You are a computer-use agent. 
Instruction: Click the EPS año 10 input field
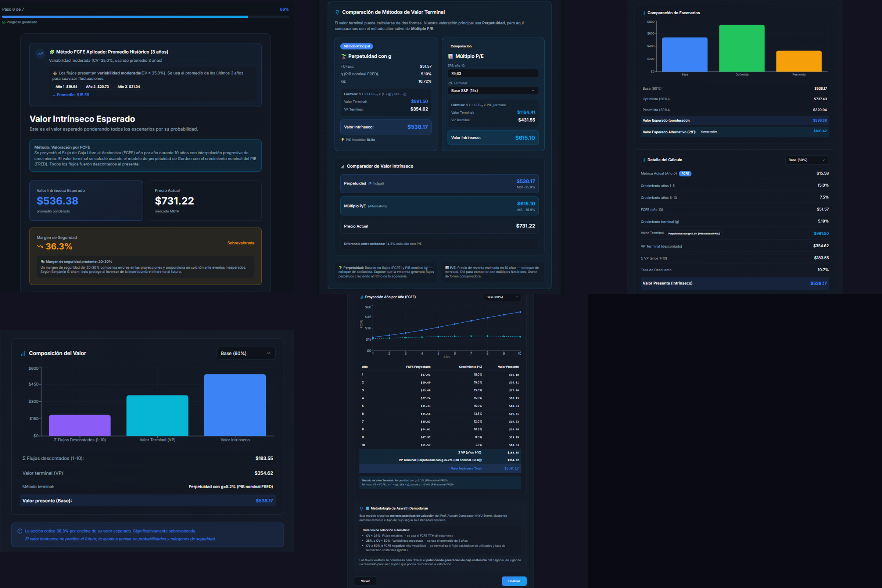pyautogui.click(x=493, y=74)
